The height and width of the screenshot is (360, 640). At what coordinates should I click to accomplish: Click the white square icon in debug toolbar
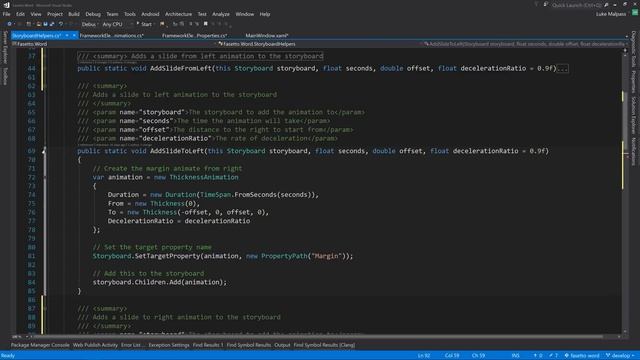(x=206, y=24)
